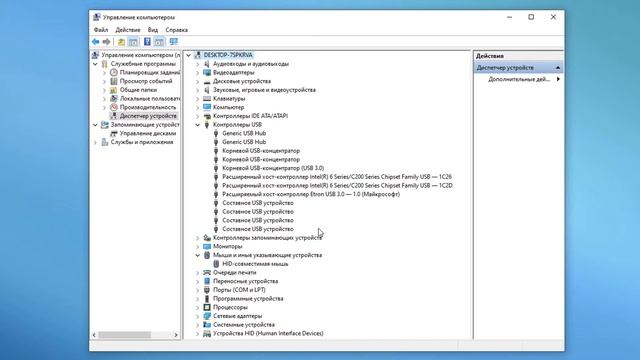Select Звуковые, игровые и видеоустройства
The width and height of the screenshot is (640, 360).
[x=264, y=90]
